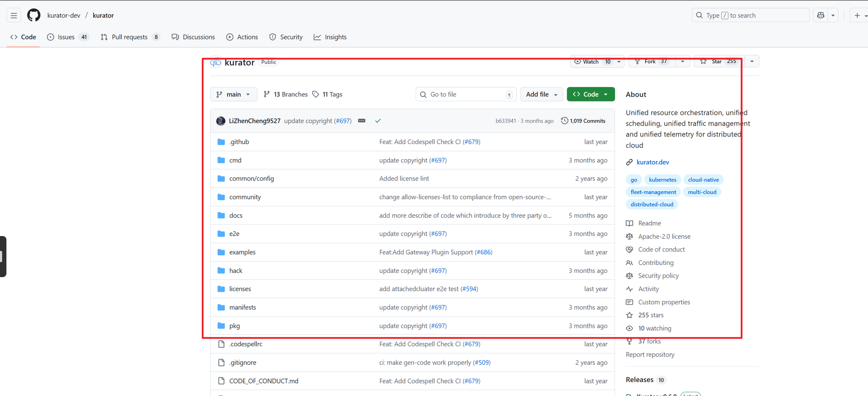This screenshot has height=396, width=868.
Task: Switch to the Discussions tab
Action: (193, 37)
